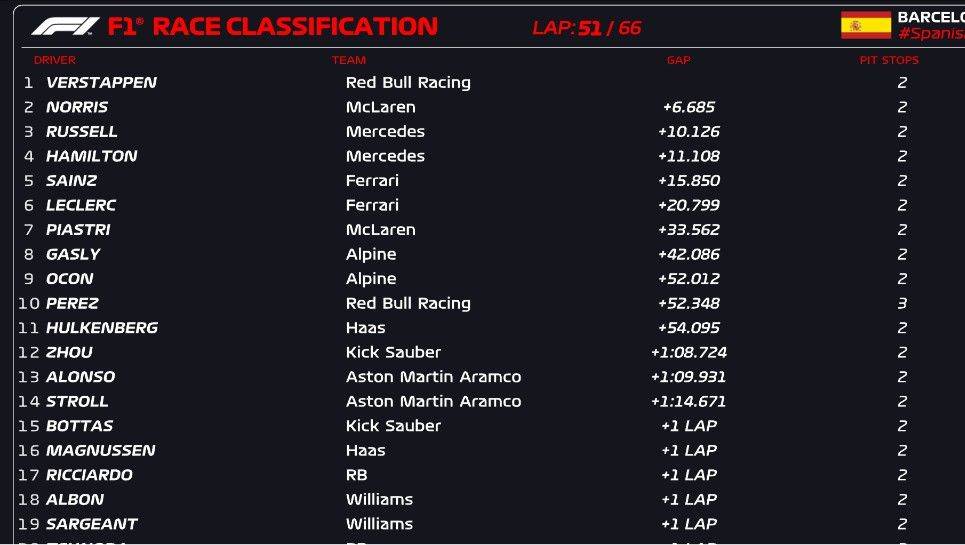The width and height of the screenshot is (965, 545).
Task: Click the GAP column header
Action: [x=679, y=60]
